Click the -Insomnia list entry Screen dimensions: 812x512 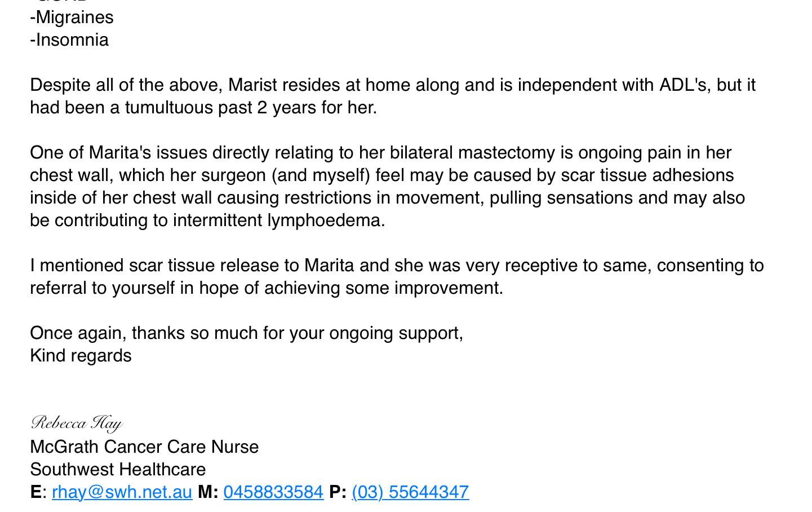click(x=69, y=40)
